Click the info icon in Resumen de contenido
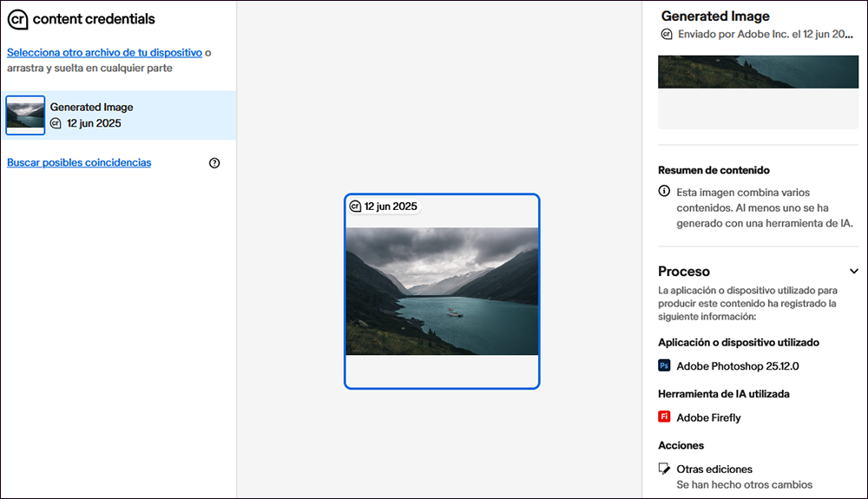This screenshot has width=868, height=499. coord(664,191)
